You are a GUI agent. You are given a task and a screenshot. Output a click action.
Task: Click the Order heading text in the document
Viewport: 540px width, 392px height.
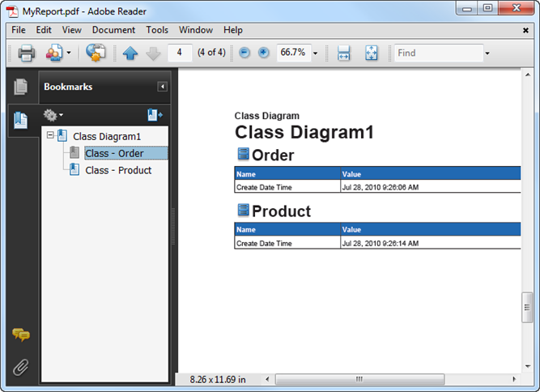[273, 156]
